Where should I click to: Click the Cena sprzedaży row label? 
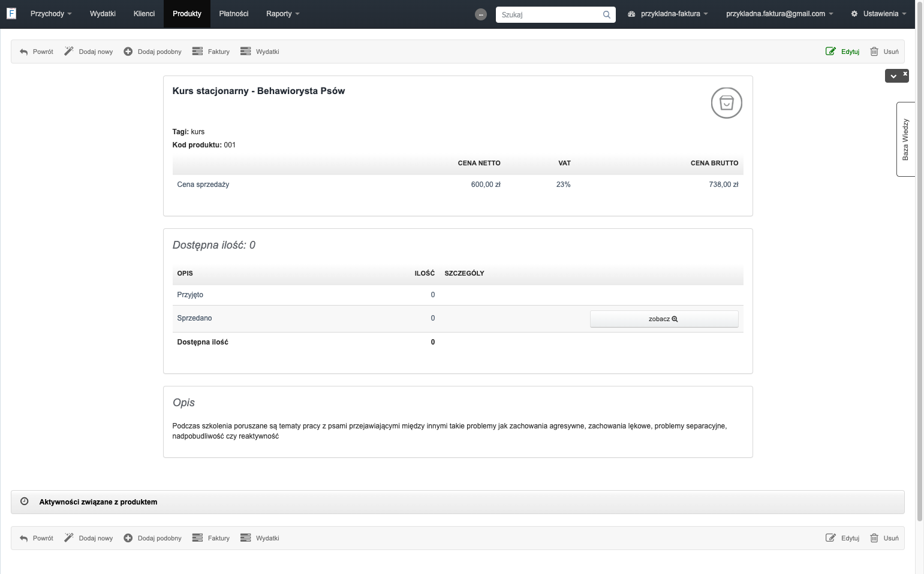tap(203, 185)
